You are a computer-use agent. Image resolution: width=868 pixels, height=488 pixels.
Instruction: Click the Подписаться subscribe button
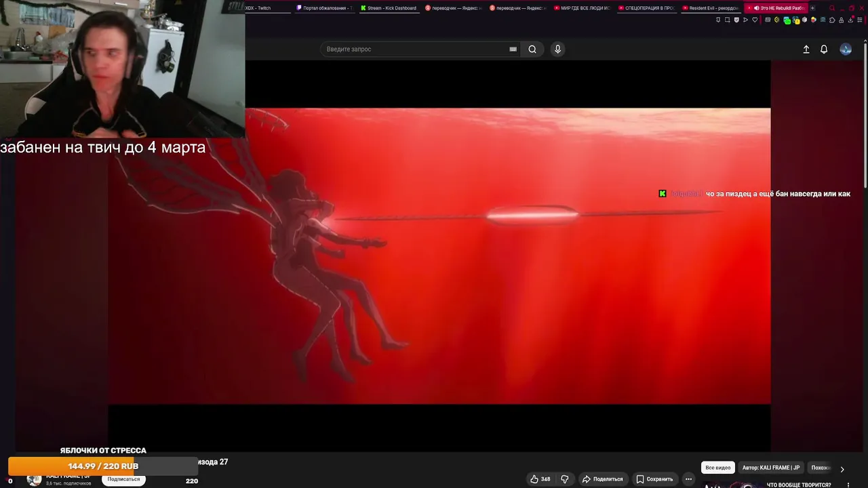pyautogui.click(x=123, y=479)
